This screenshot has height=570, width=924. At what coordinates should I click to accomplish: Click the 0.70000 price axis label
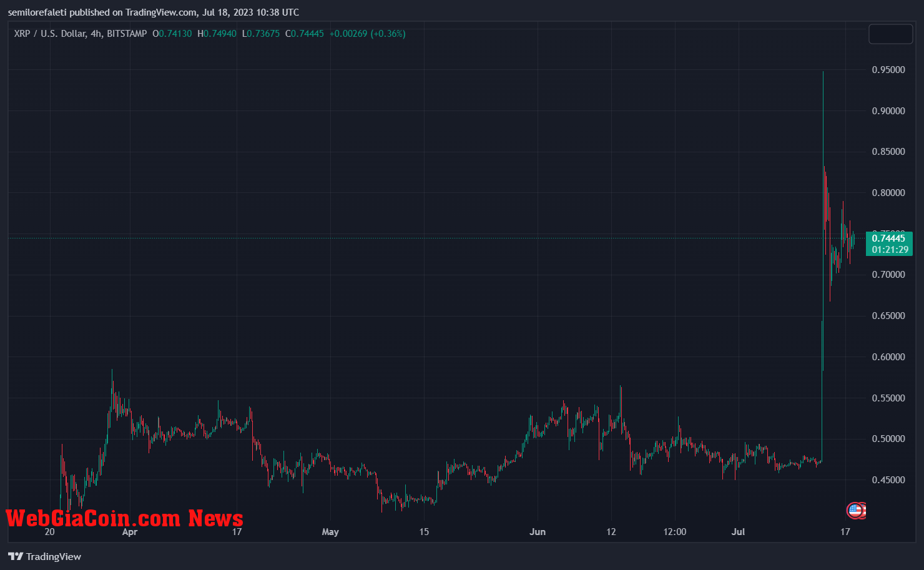(x=888, y=275)
